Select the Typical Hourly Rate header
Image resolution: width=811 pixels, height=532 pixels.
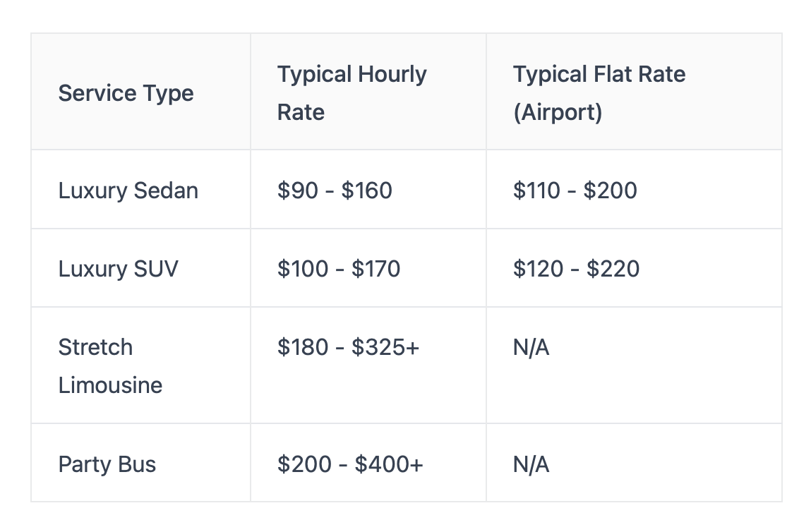point(352,93)
